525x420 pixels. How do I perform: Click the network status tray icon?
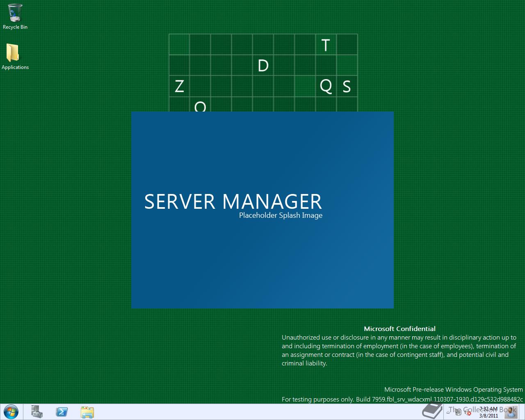(458, 412)
